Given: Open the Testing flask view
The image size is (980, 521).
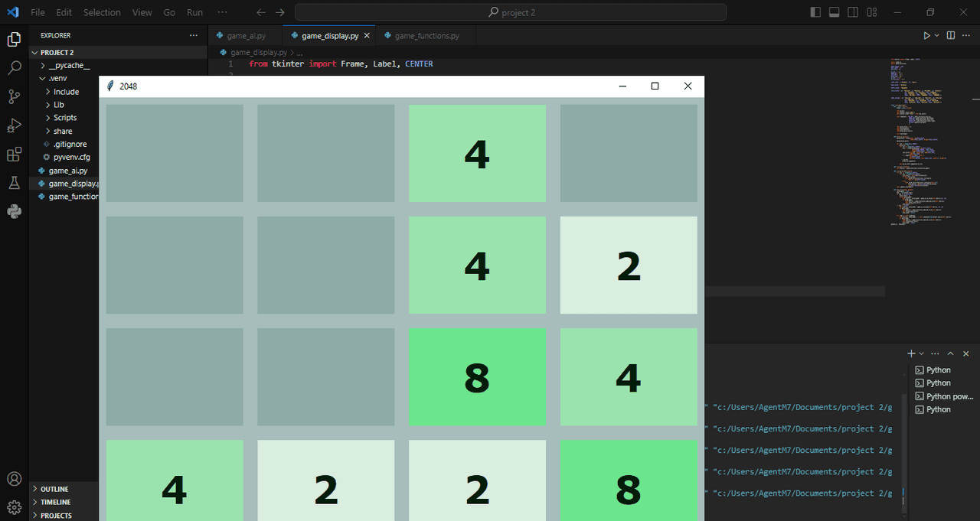Looking at the screenshot, I should [14, 183].
